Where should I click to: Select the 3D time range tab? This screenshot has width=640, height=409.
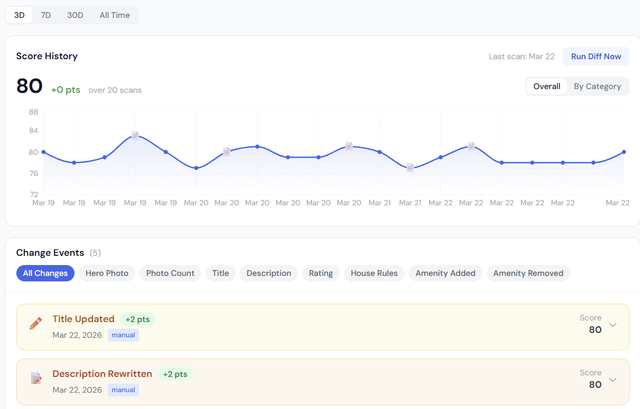point(19,15)
